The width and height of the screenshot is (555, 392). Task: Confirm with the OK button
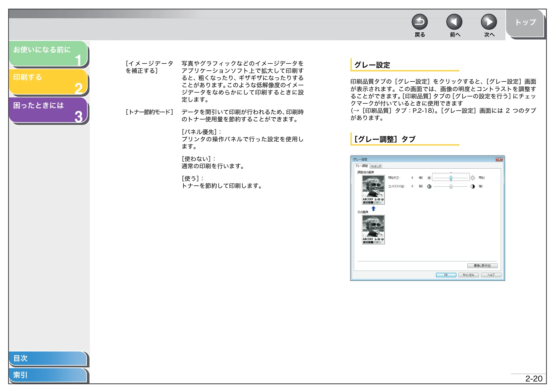pyautogui.click(x=446, y=275)
